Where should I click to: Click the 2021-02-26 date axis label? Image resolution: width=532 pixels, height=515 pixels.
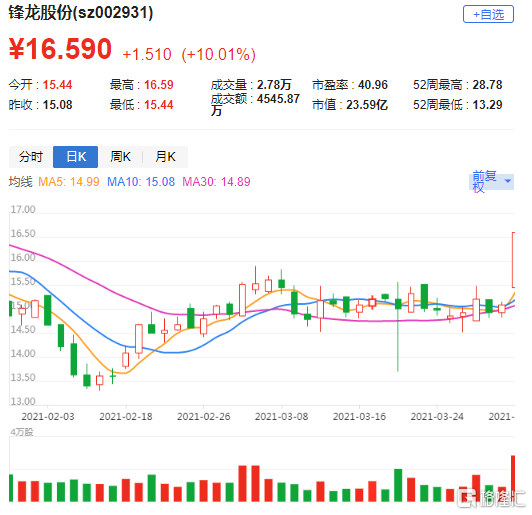pos(204,416)
